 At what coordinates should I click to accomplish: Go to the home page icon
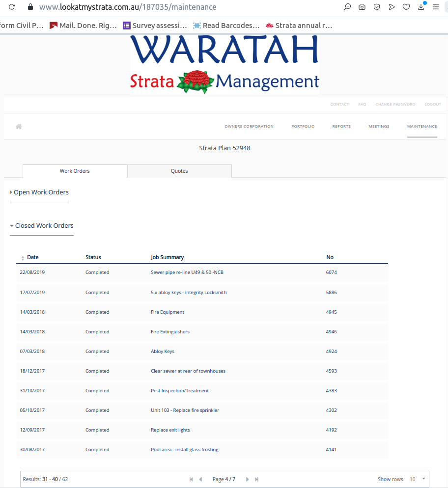(19, 126)
